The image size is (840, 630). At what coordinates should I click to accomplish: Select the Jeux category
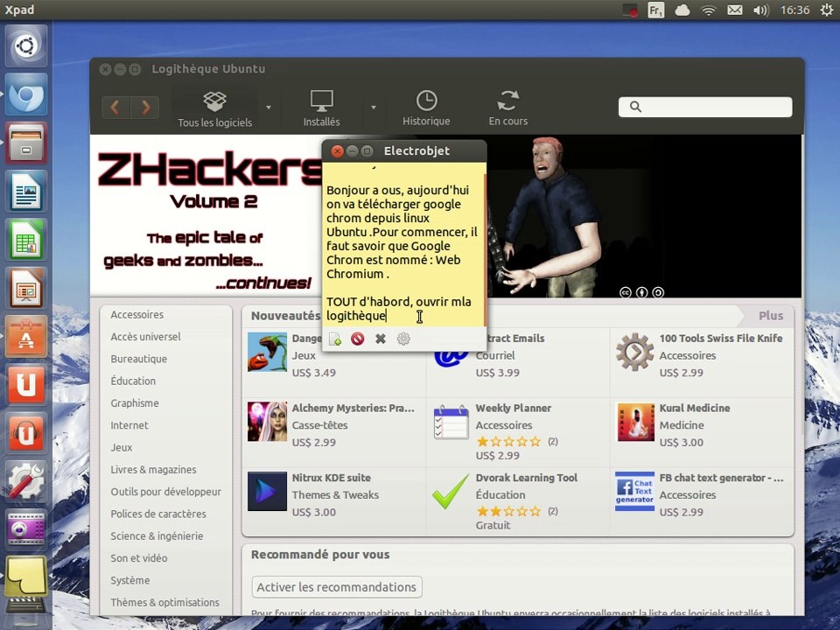click(121, 447)
